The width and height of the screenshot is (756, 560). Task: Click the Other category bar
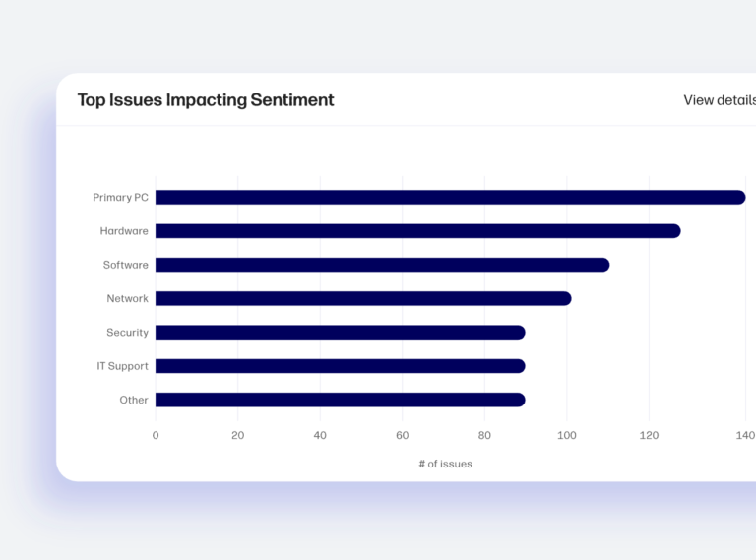click(x=340, y=400)
